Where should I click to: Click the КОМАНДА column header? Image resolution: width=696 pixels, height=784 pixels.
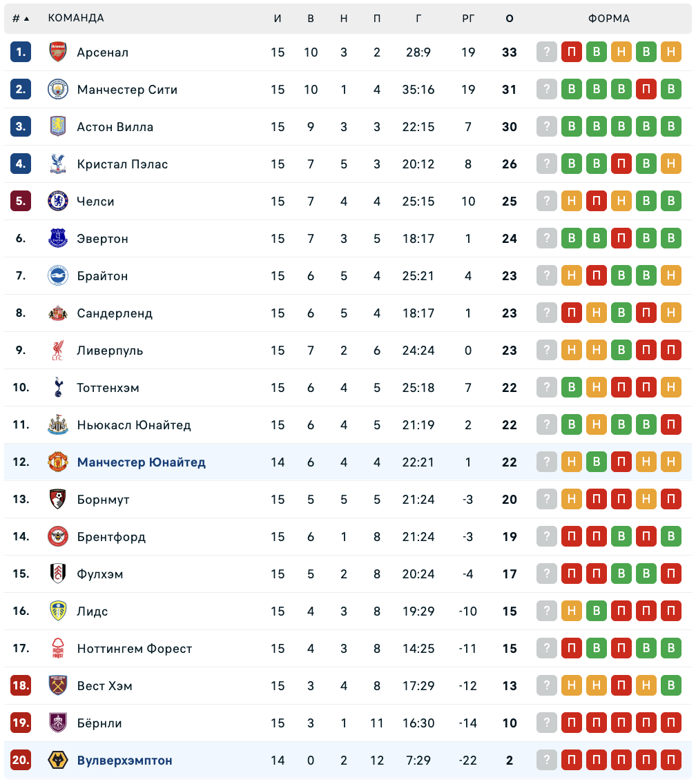pos(76,19)
